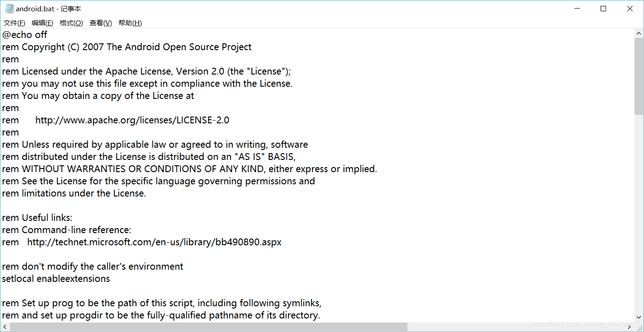Click the 'WITHOUT WARRANTIES OR CONDITIONS' line
Viewport: 644px width, 332px height.
189,169
